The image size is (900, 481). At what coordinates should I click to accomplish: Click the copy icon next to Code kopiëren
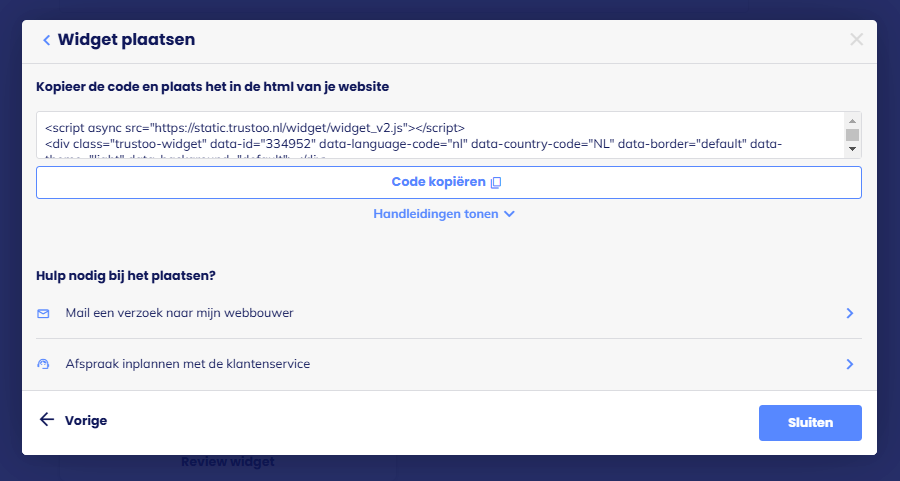[x=496, y=183]
